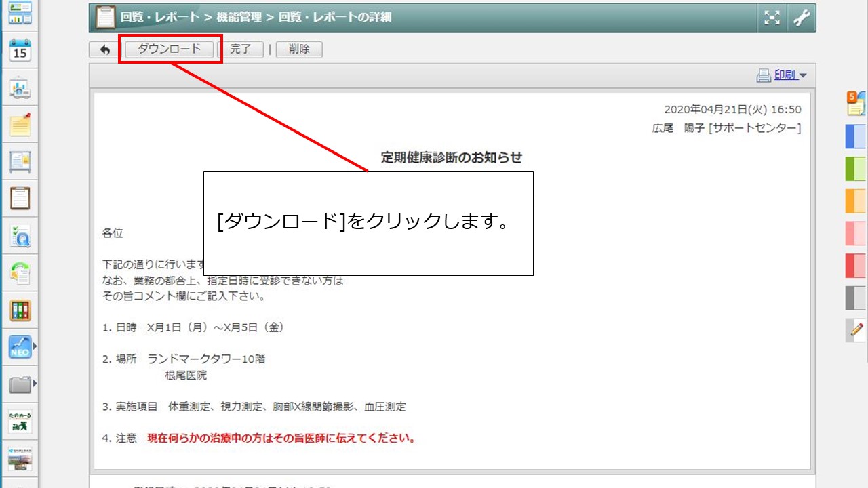Click the sender 広尾 陽子 [サポートセンター]
The height and width of the screenshot is (488, 868).
point(726,128)
